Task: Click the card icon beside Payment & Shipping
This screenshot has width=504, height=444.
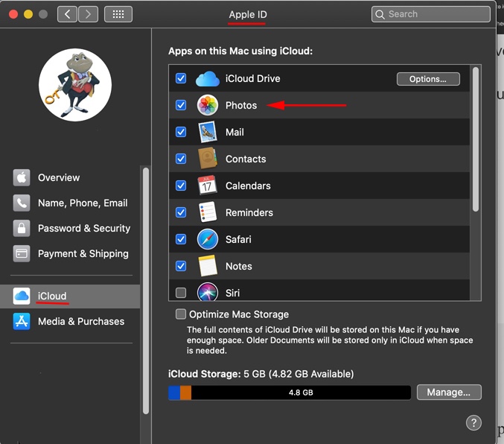Action: [x=22, y=253]
